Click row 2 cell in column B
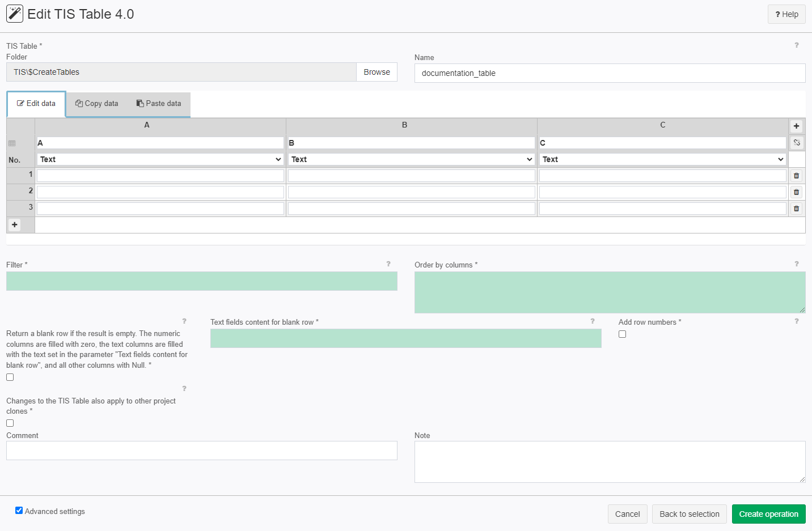Image resolution: width=812 pixels, height=531 pixels. [411, 192]
